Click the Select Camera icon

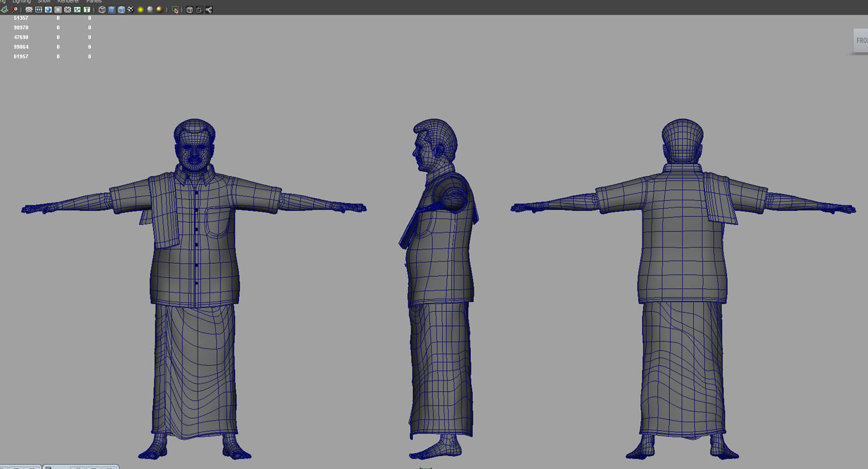(x=4, y=9)
